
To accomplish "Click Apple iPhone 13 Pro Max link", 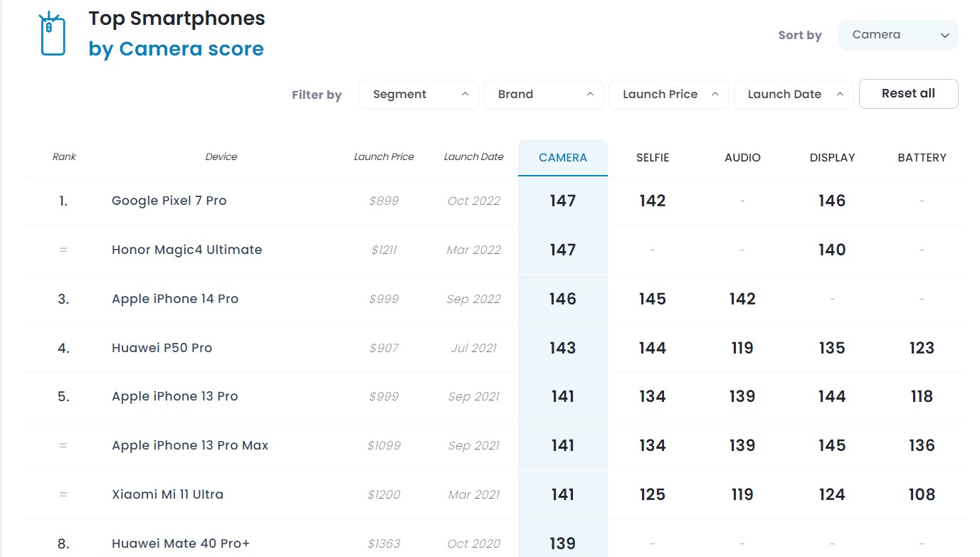I will (x=190, y=445).
